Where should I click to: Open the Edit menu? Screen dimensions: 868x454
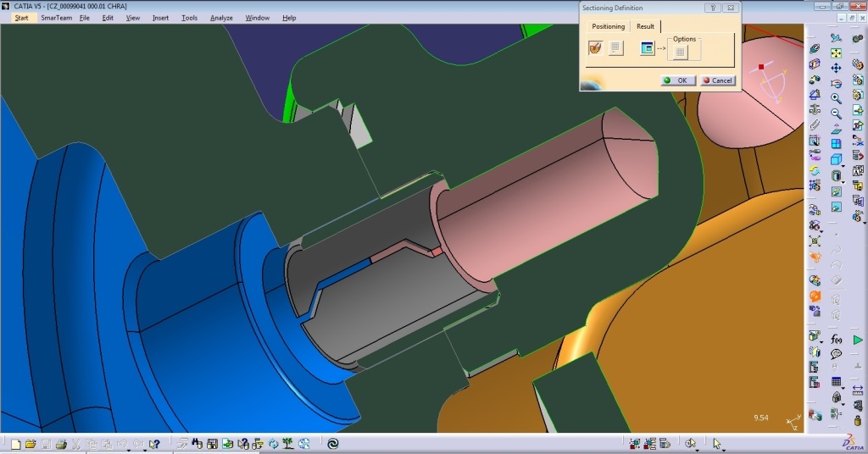click(x=108, y=18)
